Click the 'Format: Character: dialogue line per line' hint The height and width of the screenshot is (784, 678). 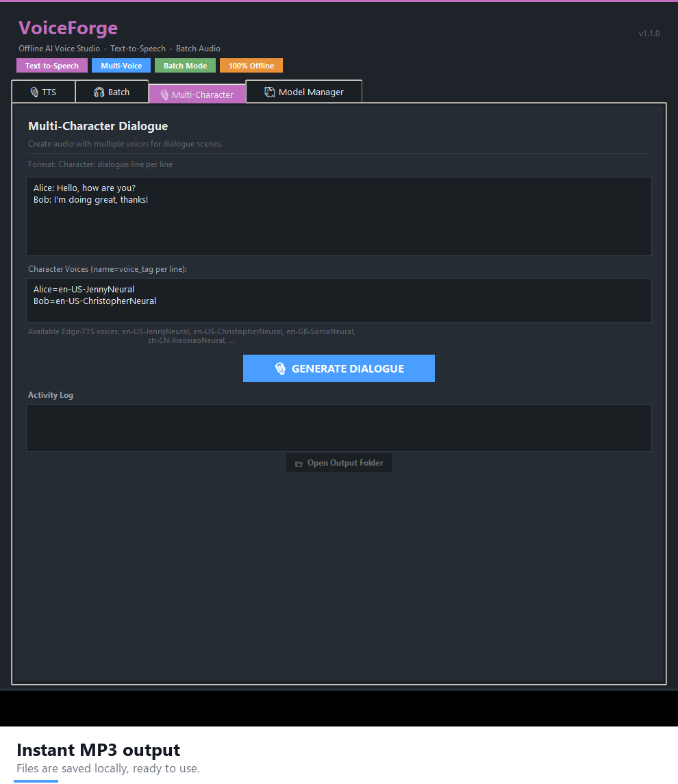pos(101,164)
